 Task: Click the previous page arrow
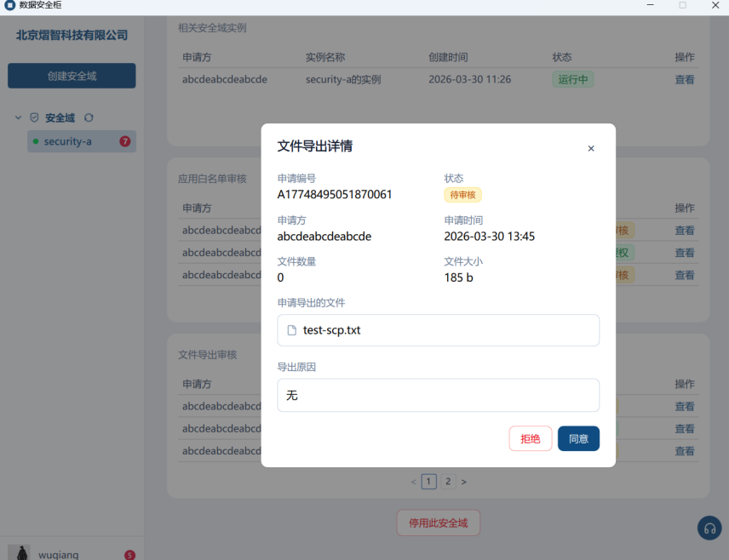pyautogui.click(x=413, y=482)
